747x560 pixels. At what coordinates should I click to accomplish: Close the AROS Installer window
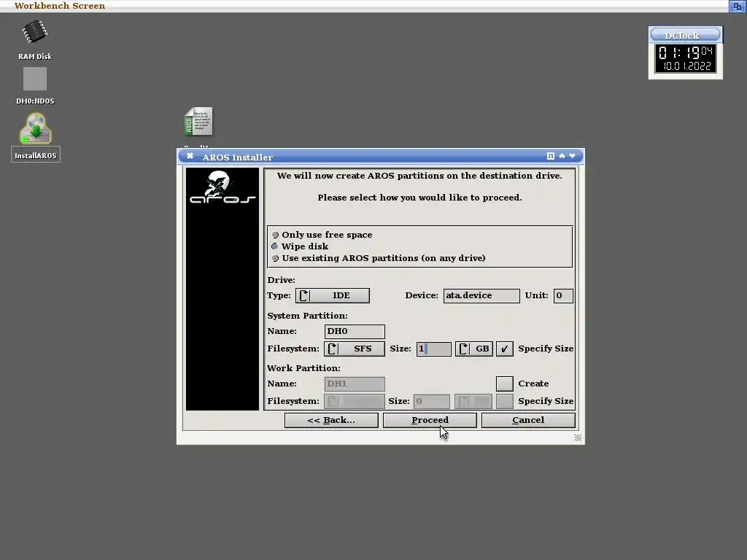[190, 156]
